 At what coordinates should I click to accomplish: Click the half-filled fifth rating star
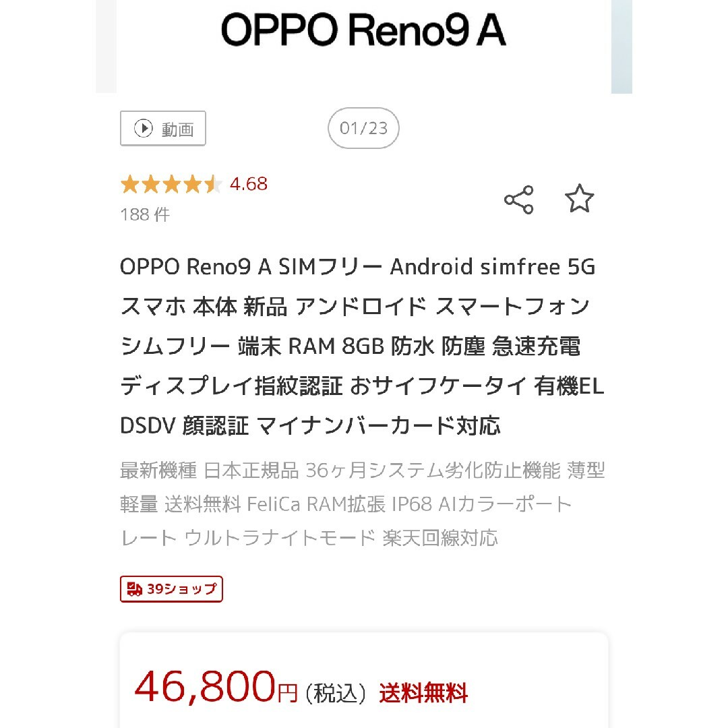click(212, 184)
